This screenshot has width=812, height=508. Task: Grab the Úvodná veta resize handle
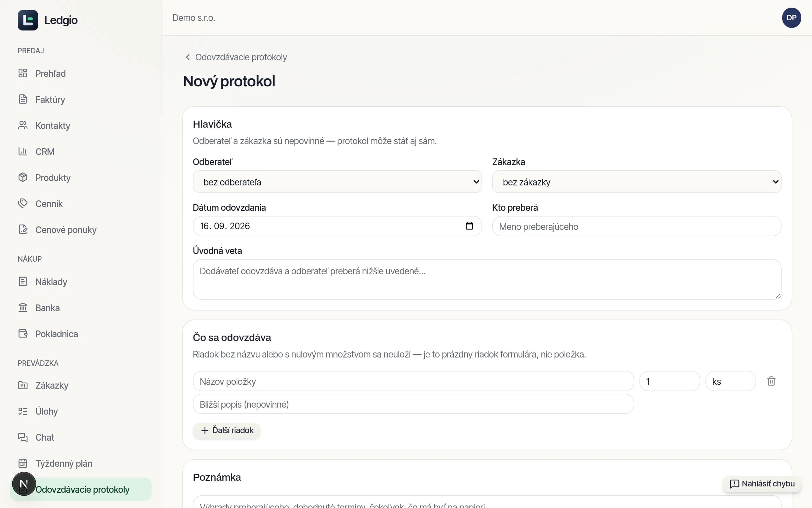[778, 296]
